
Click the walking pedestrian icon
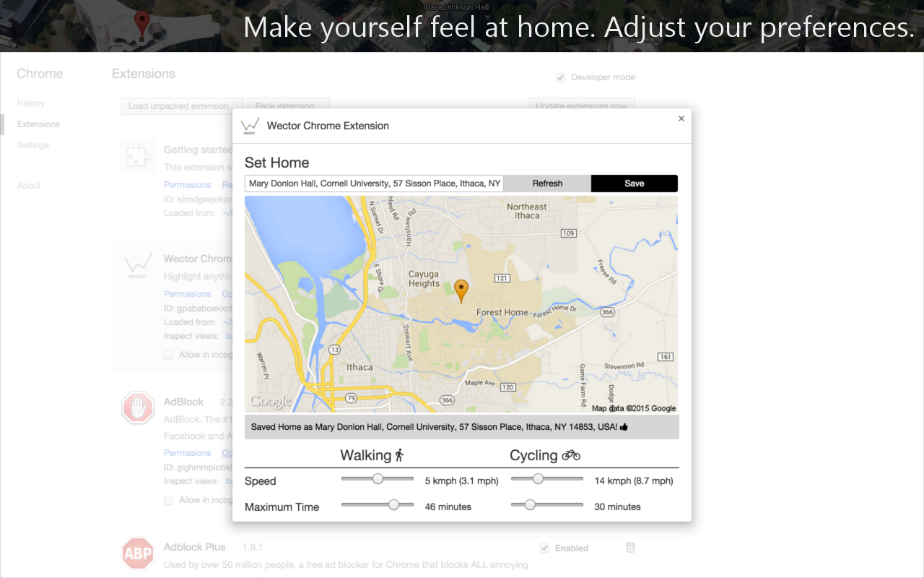pos(399,455)
